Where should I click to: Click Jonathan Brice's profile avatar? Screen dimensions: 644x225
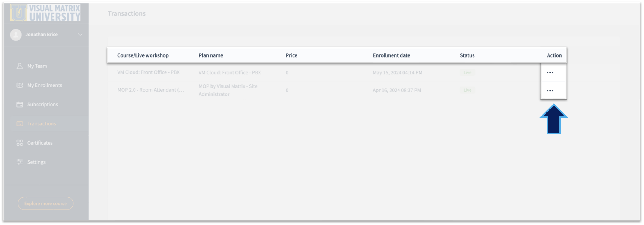tap(16, 35)
